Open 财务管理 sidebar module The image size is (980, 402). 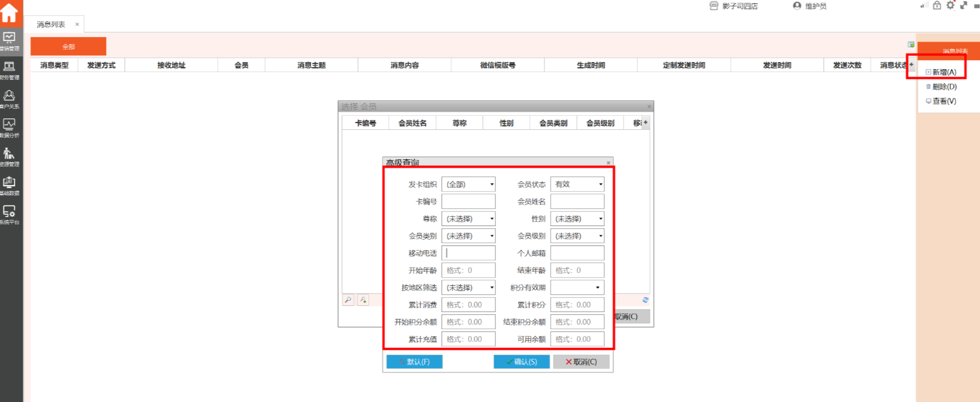(10, 70)
